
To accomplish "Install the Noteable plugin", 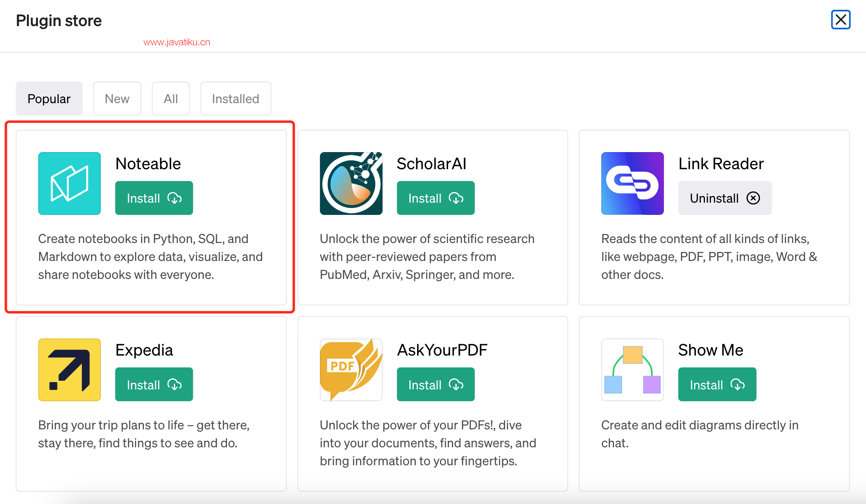I will coord(154,198).
